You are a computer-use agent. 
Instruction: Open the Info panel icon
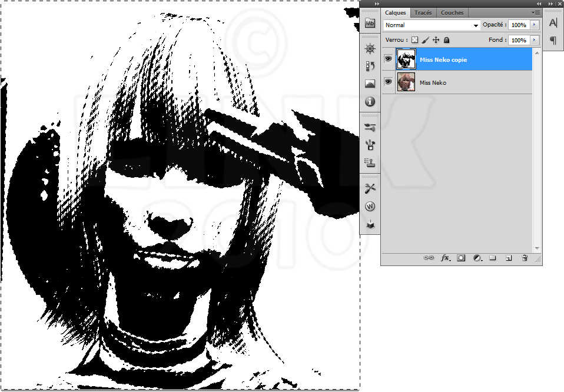tap(370, 101)
